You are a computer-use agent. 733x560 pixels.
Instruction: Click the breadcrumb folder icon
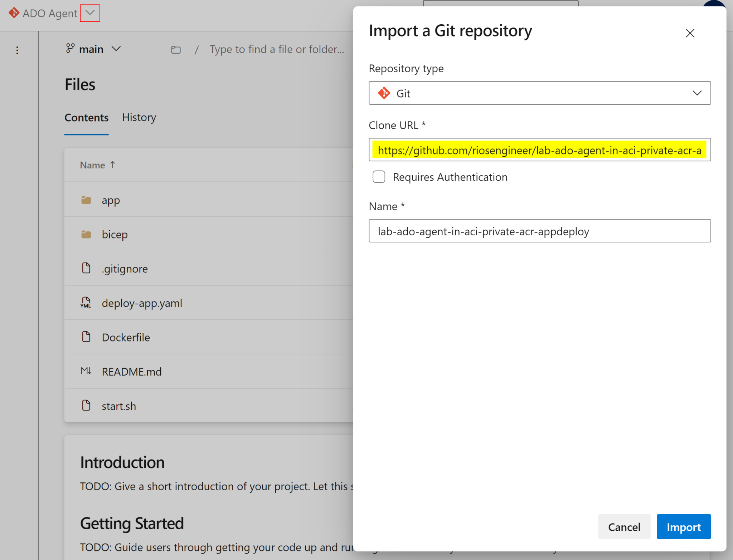pyautogui.click(x=176, y=50)
